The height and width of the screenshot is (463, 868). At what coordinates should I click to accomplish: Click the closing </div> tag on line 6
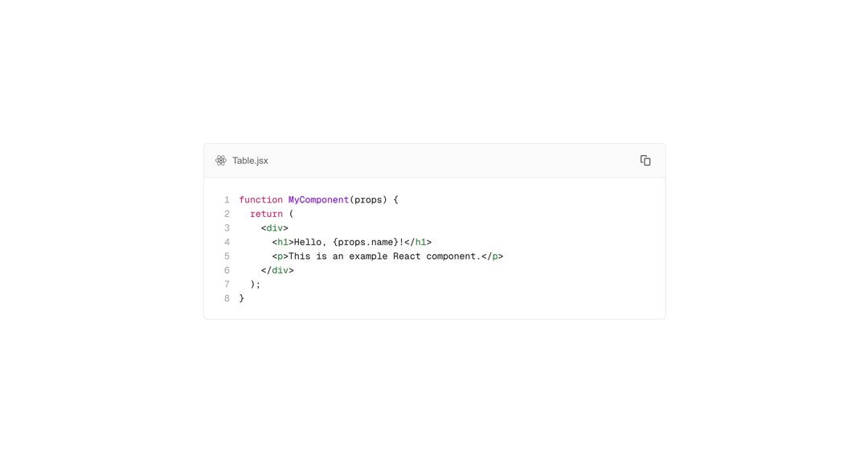pos(277,270)
